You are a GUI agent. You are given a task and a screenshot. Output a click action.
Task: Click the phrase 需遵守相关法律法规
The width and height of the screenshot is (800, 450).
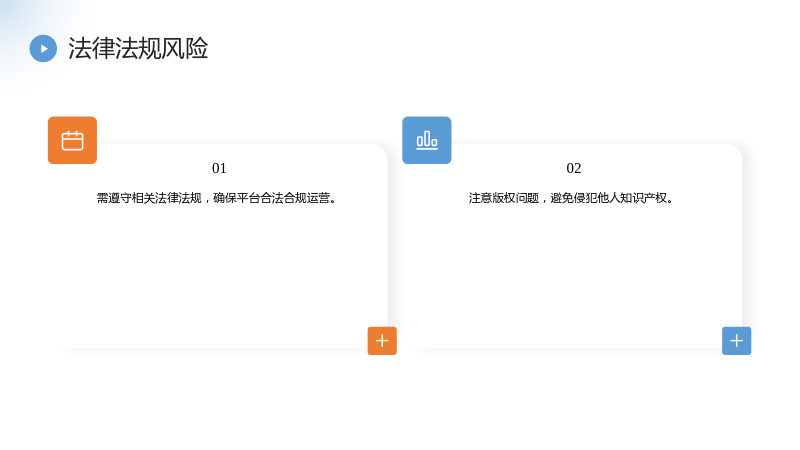pyautogui.click(x=149, y=198)
